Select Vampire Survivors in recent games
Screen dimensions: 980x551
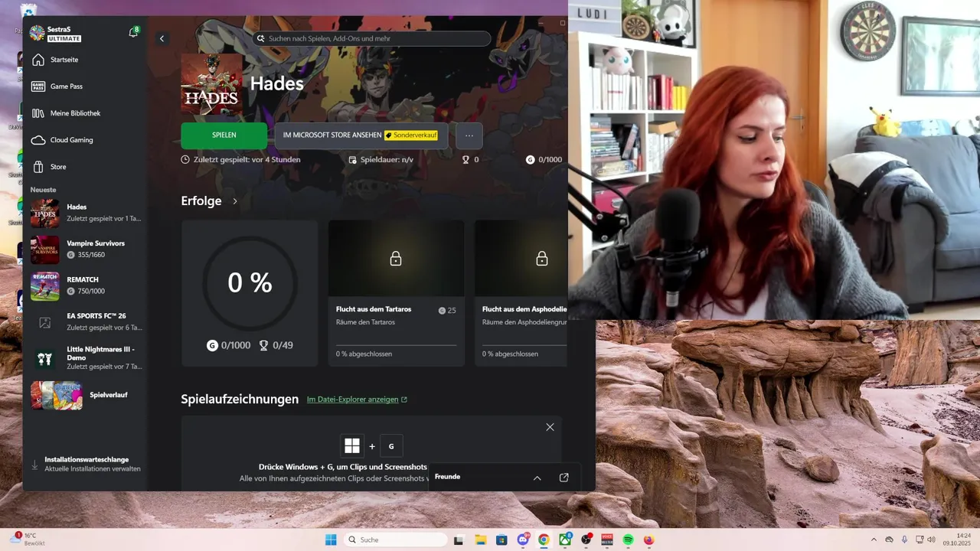[x=86, y=249]
